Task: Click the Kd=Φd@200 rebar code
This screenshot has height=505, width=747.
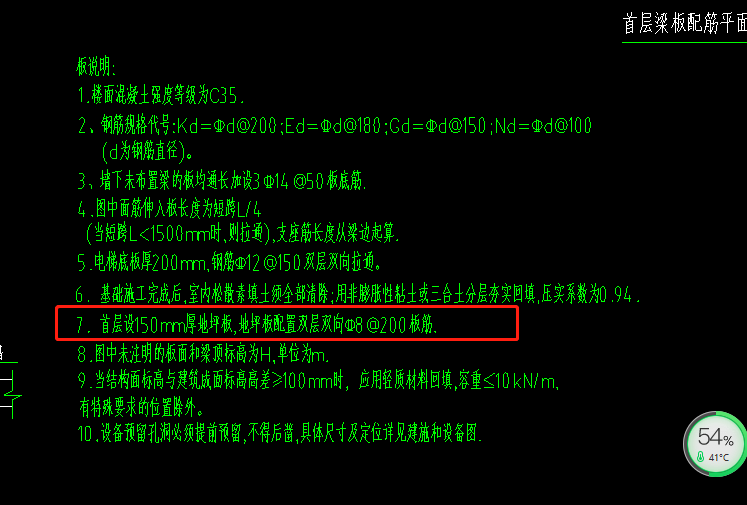Action: [226, 126]
